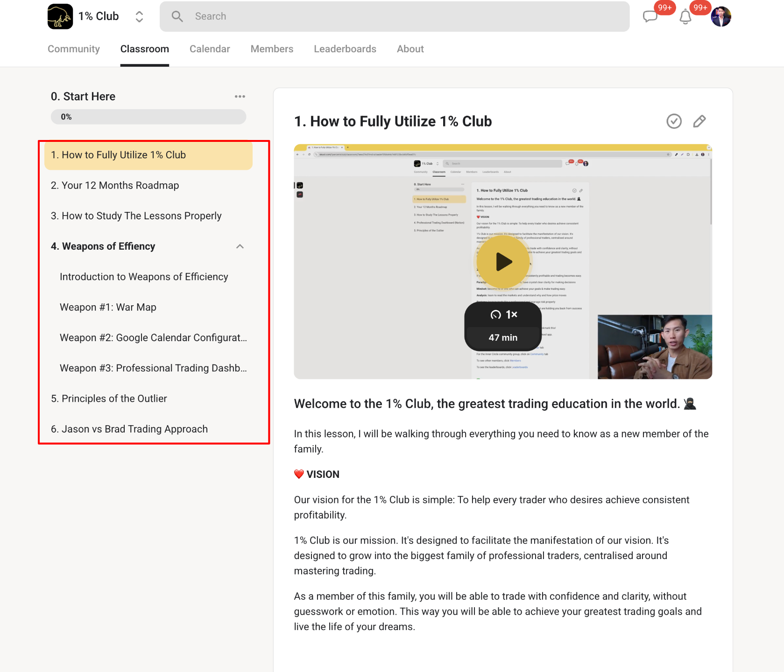Open lesson 2. Your 12 Months Roadmap
Viewport: 784px width, 672px height.
(x=115, y=185)
